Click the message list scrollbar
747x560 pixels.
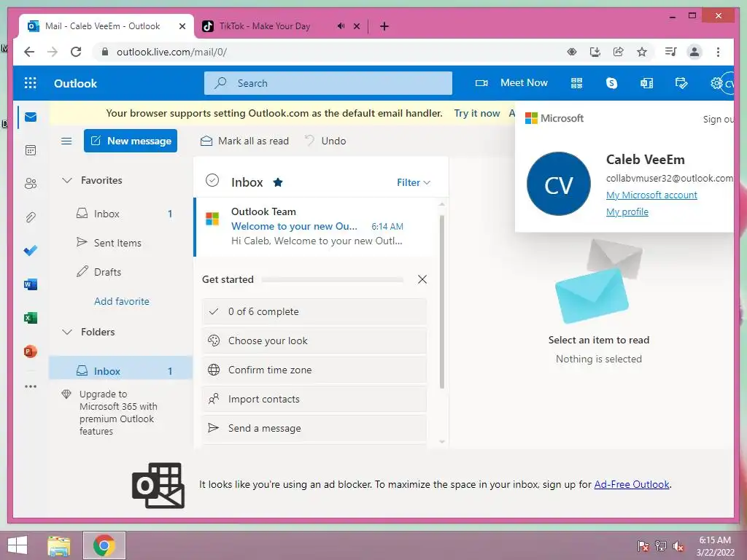click(x=441, y=302)
